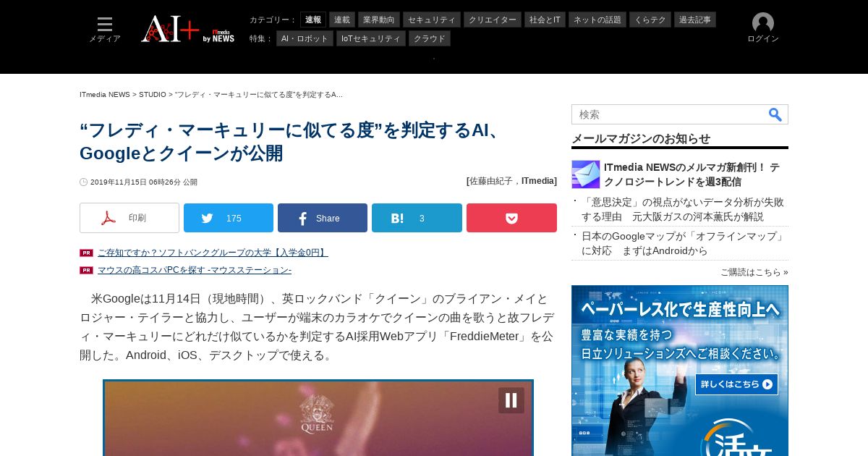Click 詳しくはこちら button in Hitachi ad
Viewport: 868px width, 456px height.
736,384
